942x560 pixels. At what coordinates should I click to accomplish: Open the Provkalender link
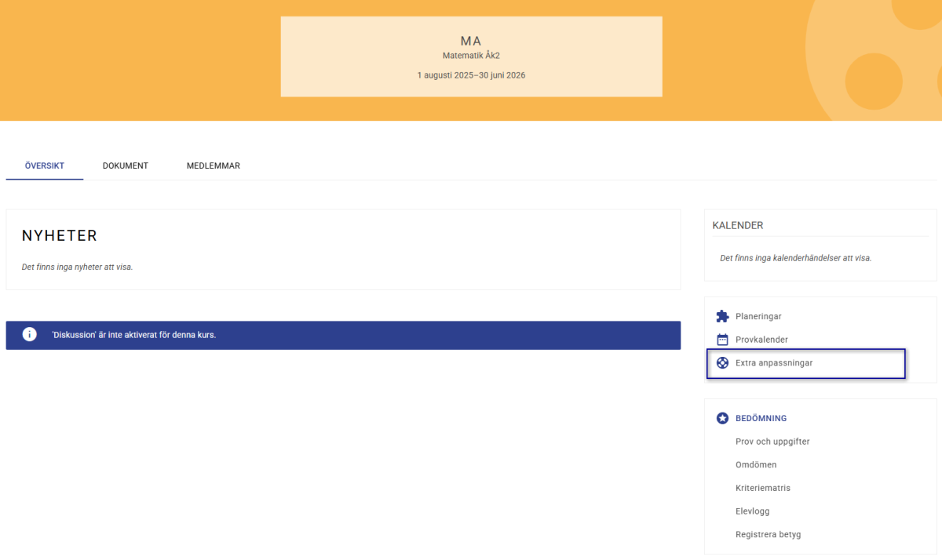click(761, 340)
